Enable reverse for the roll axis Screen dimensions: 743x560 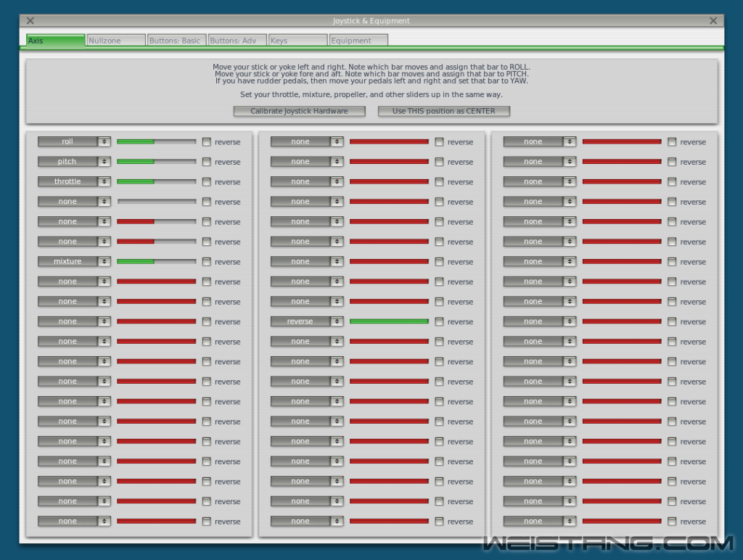(207, 141)
